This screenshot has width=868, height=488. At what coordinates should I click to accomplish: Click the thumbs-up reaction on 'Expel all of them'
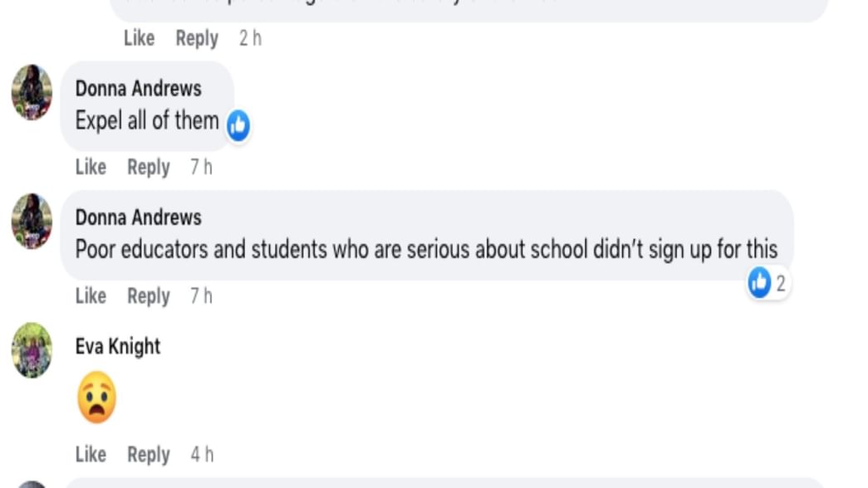(x=238, y=124)
